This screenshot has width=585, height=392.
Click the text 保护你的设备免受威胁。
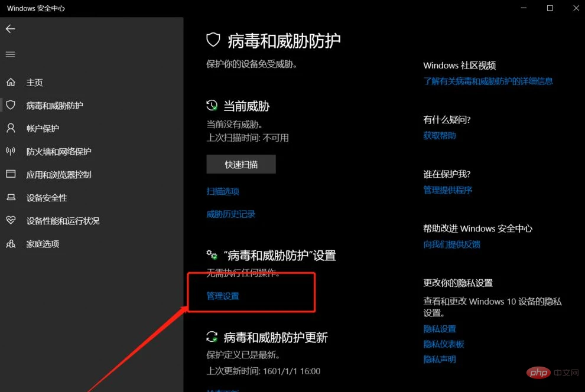click(x=252, y=64)
